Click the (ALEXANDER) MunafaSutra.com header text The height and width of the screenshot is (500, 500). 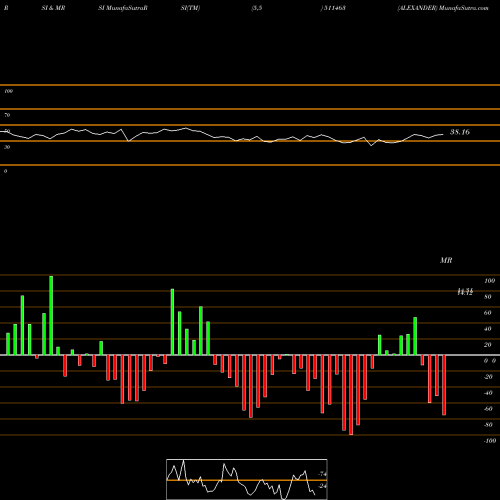(443, 8)
